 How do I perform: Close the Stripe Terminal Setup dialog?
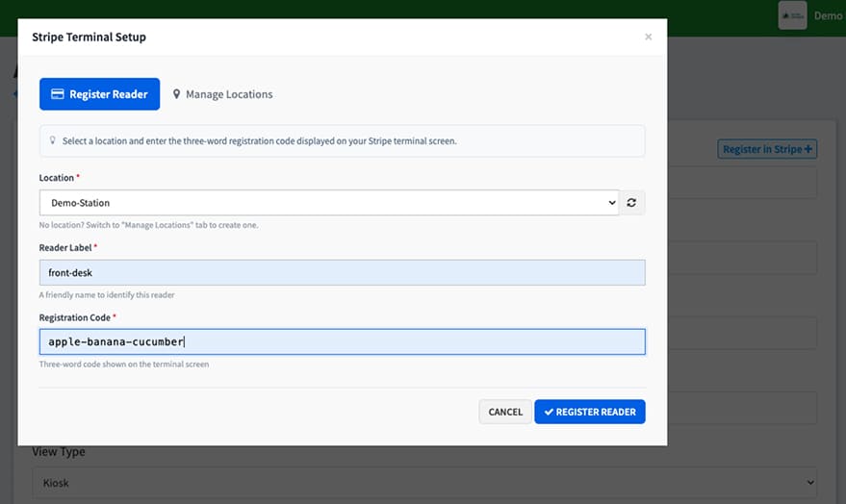click(x=648, y=37)
